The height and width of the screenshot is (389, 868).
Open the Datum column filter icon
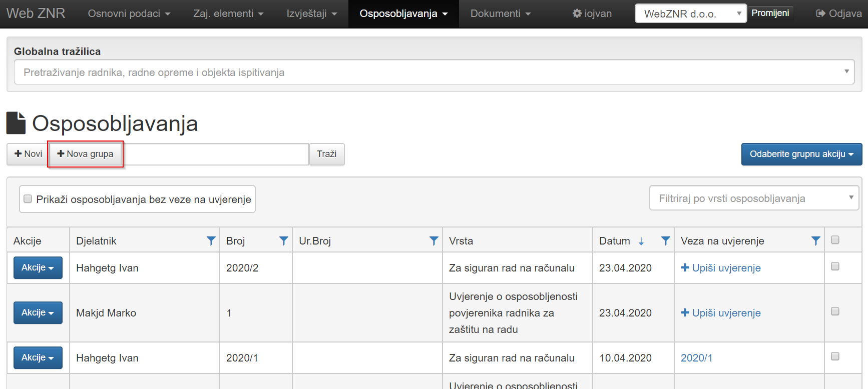(x=665, y=241)
